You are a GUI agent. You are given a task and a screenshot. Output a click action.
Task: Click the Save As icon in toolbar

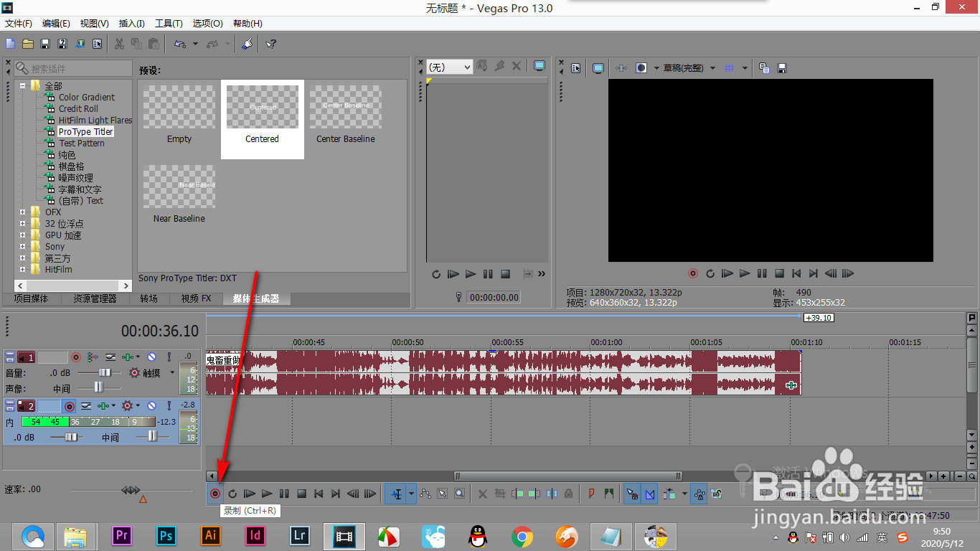[x=62, y=44]
